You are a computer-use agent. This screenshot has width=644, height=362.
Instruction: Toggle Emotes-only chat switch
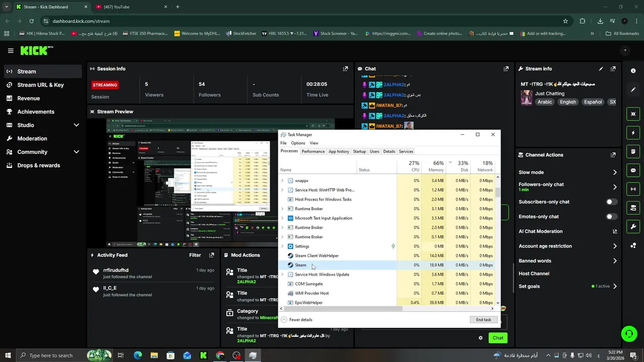(x=611, y=217)
